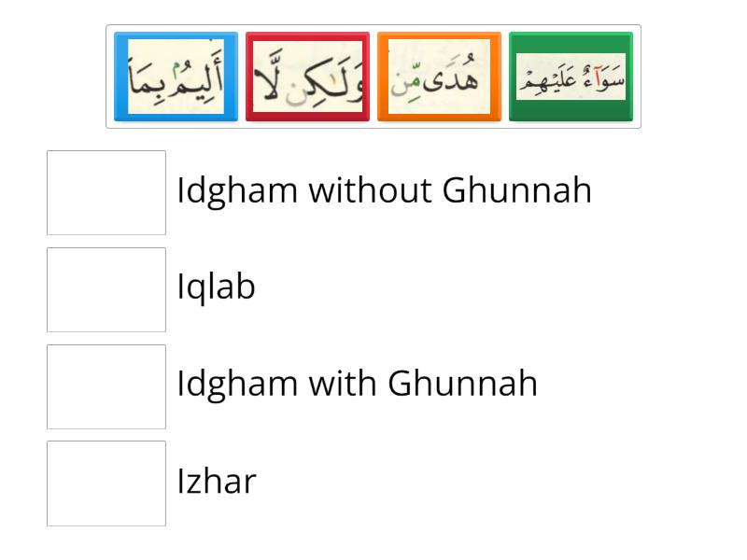Click the Arabic phrase image inside the red tile

point(307,77)
